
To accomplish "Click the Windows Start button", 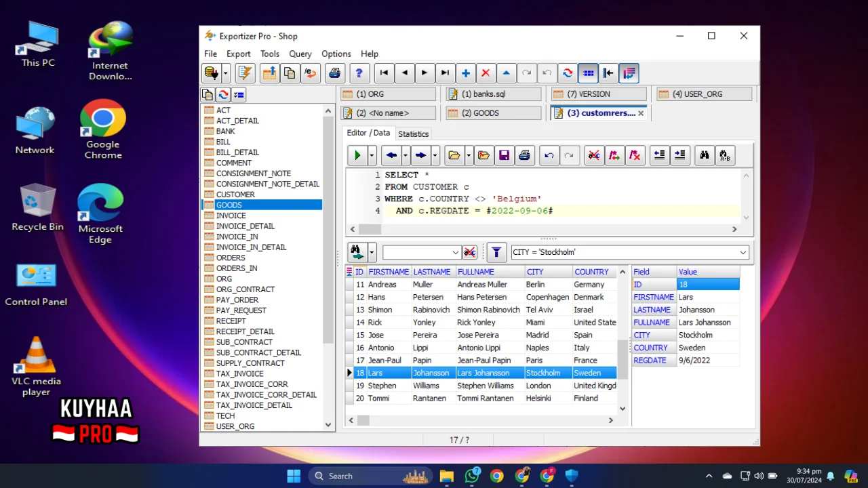I will tap(294, 476).
